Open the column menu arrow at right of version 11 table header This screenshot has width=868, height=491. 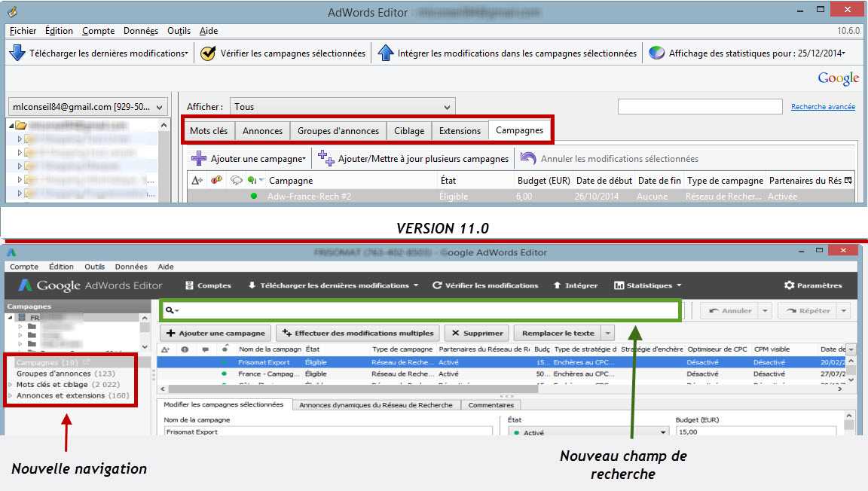tap(851, 349)
